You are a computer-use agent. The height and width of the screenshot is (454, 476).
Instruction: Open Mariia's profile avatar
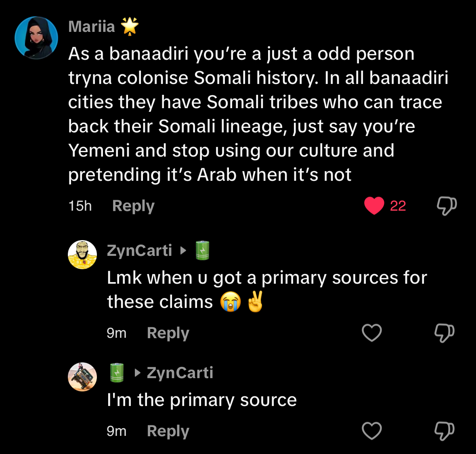36,38
